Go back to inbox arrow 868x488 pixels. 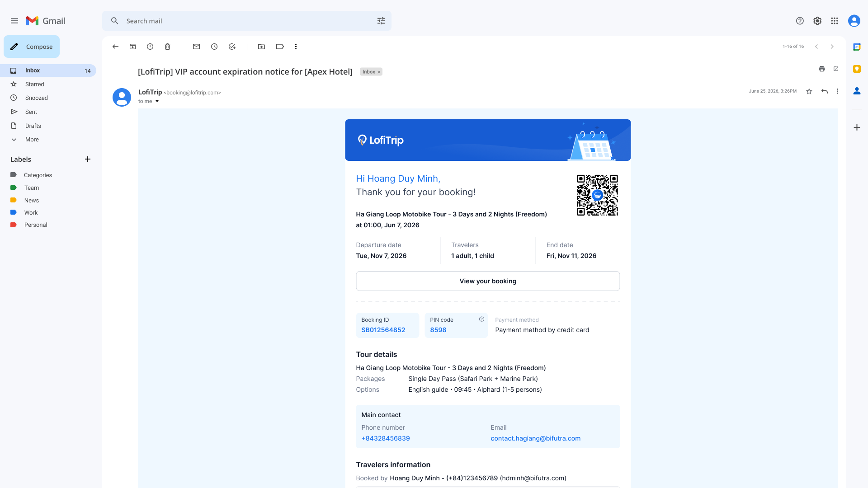(115, 47)
